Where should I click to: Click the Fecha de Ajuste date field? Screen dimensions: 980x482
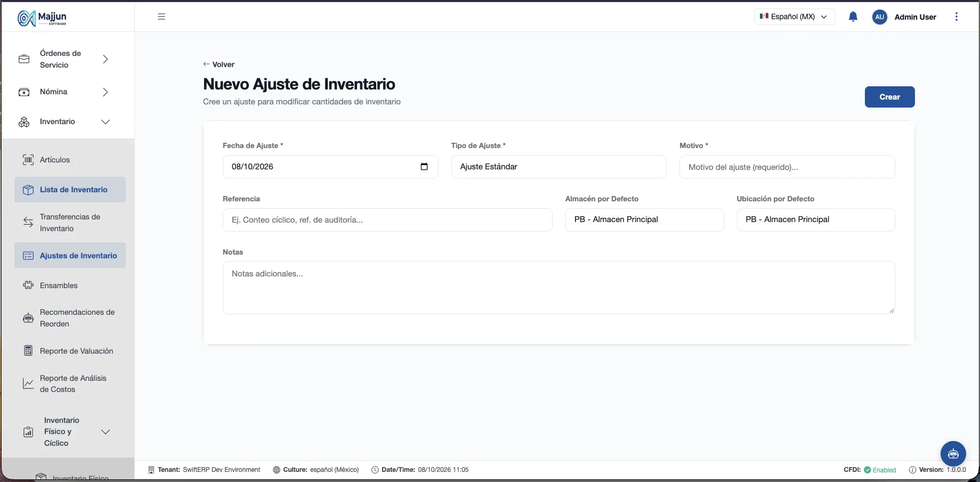tap(330, 167)
